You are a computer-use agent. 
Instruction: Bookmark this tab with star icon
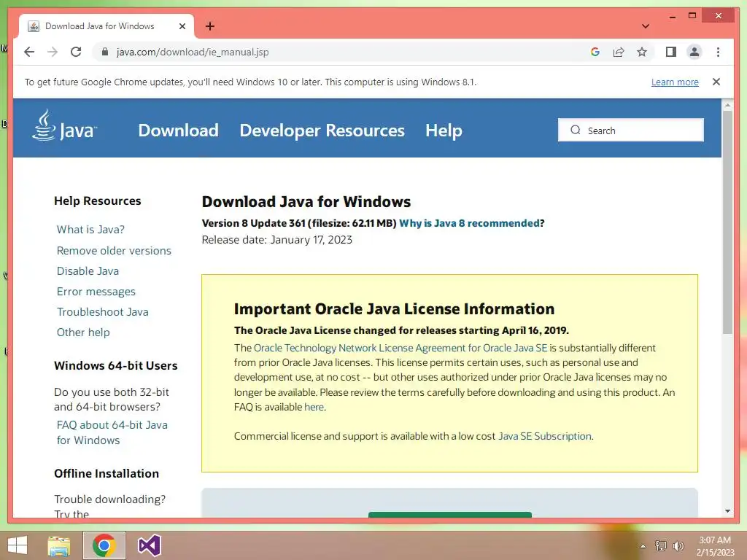642,52
